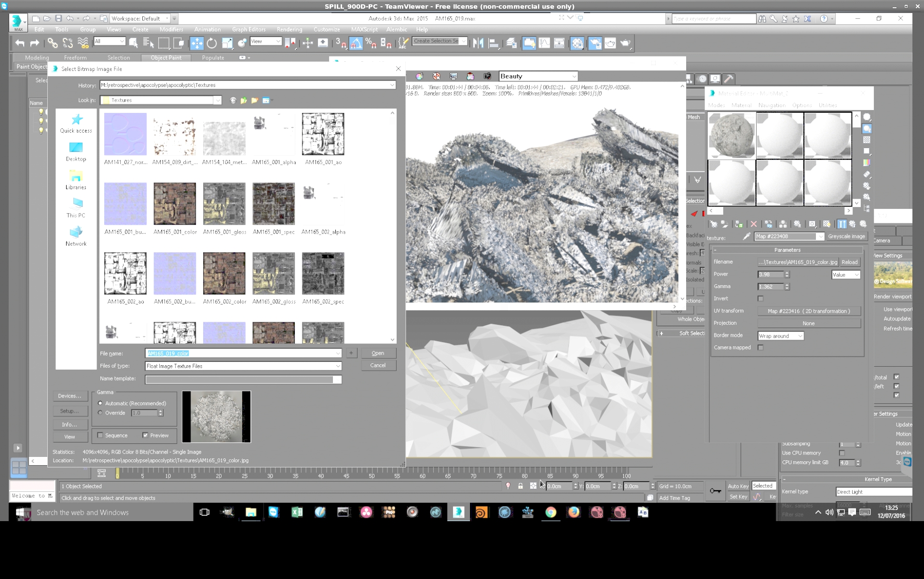Open the MAXScript menu

[x=364, y=29]
